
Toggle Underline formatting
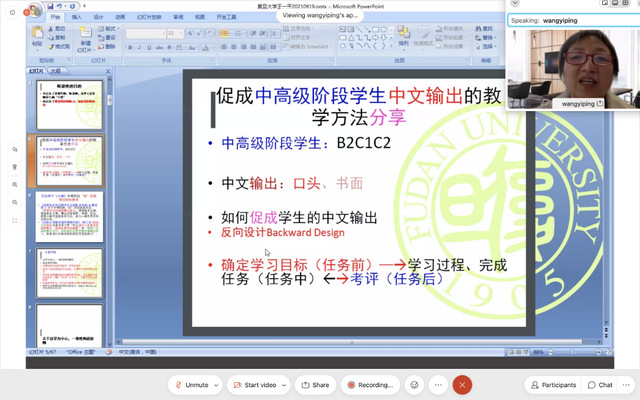point(149,48)
